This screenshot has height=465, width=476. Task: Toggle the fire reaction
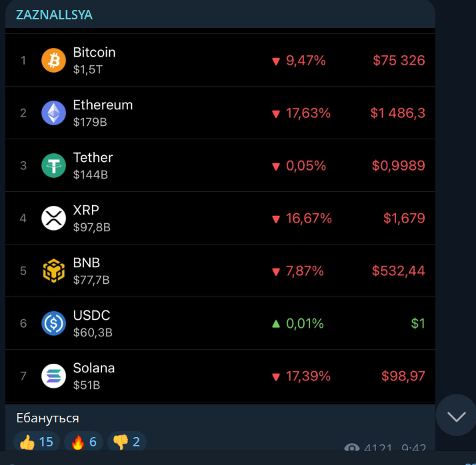(x=84, y=442)
